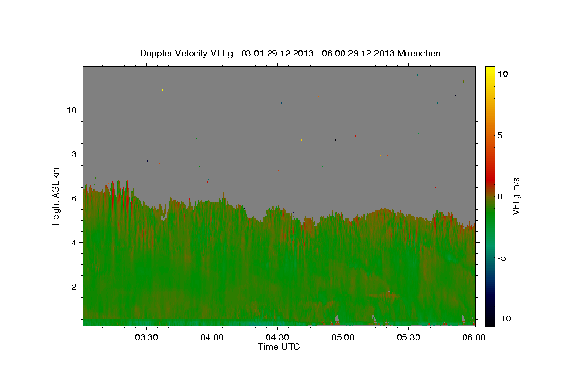588x392 pixels.
Task: Click the 05:00 time tick label
Action: 343,338
